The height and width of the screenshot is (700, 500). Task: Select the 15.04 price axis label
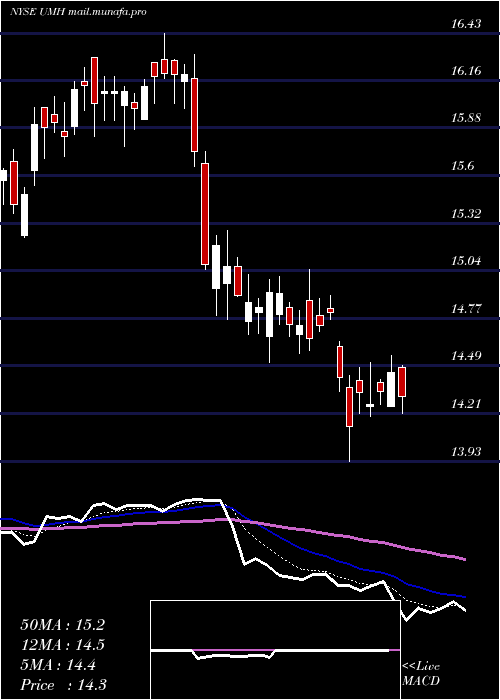pyautogui.click(x=466, y=261)
